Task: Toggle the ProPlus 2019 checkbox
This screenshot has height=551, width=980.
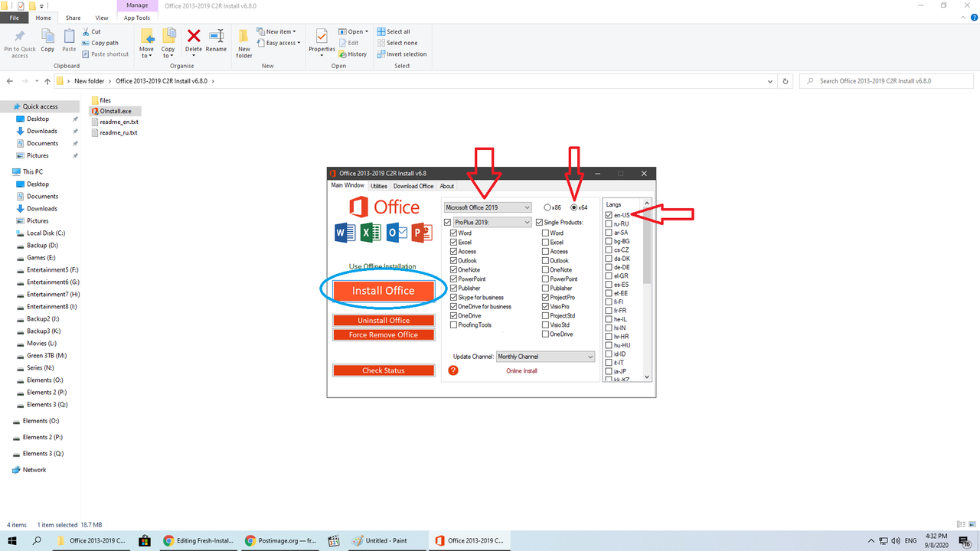Action: [448, 222]
